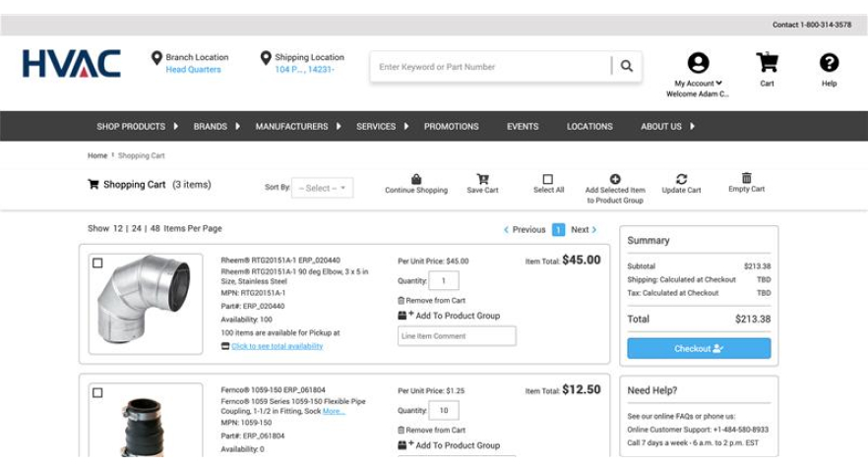
Task: Click Add Selected Item to Product Group
Action: (615, 179)
